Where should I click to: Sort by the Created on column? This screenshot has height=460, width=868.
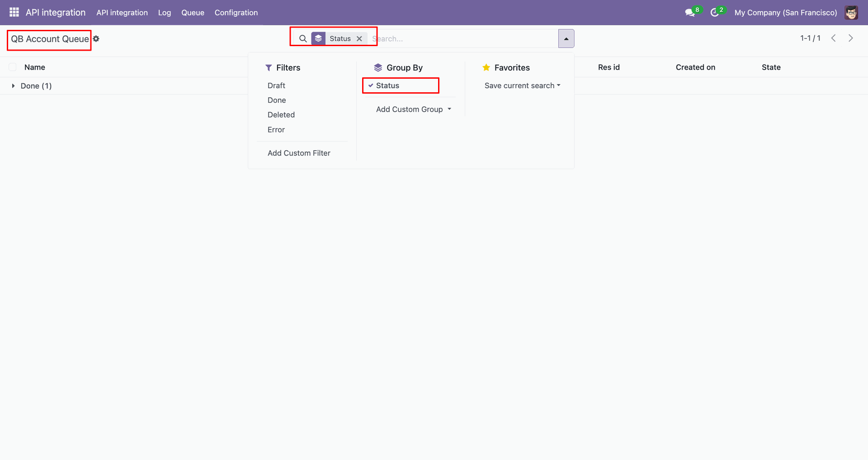pos(695,67)
